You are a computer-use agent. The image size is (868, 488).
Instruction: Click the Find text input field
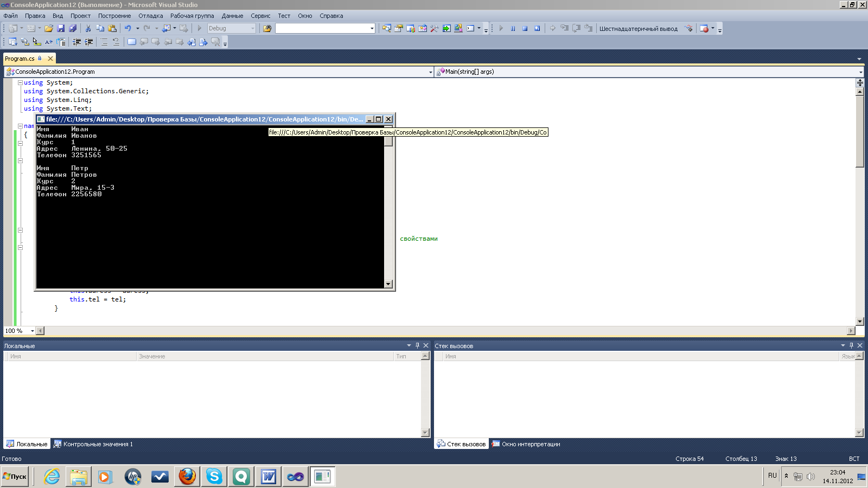point(322,28)
